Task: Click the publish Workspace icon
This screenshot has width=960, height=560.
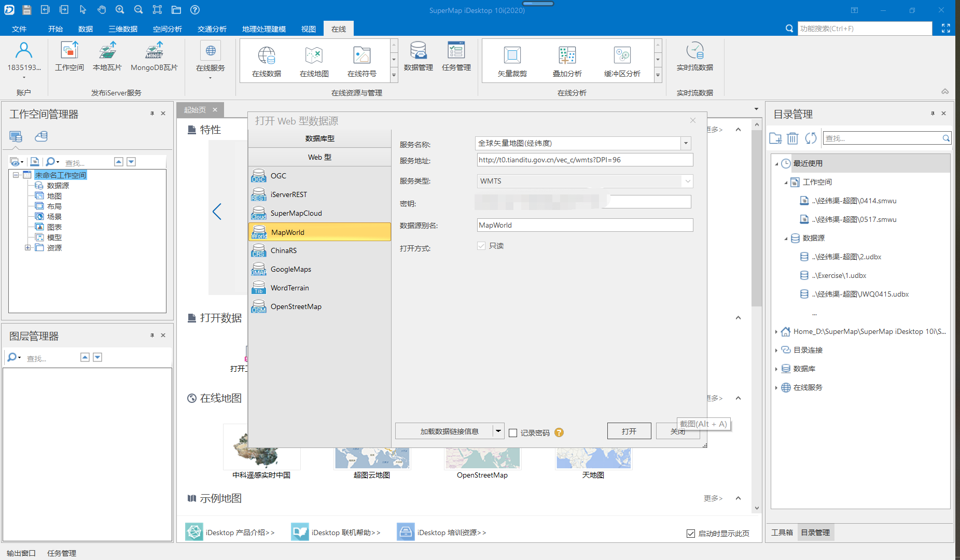Action: click(x=69, y=50)
